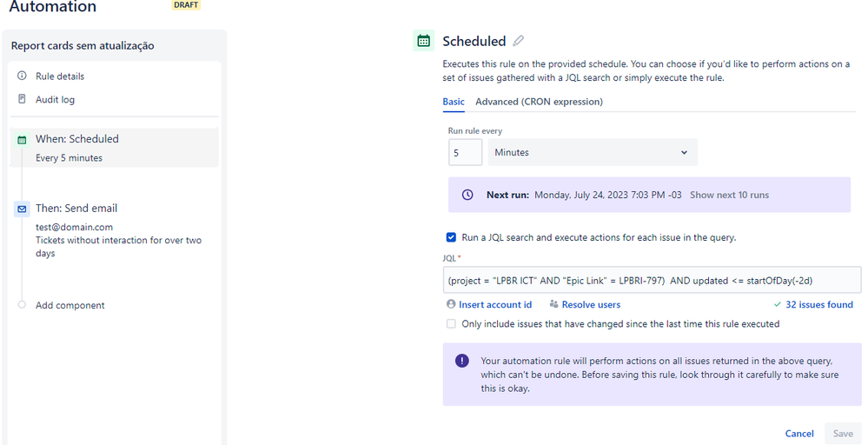Click the Audit log document icon
Image resolution: width=868 pixels, height=445 pixels.
[x=22, y=99]
